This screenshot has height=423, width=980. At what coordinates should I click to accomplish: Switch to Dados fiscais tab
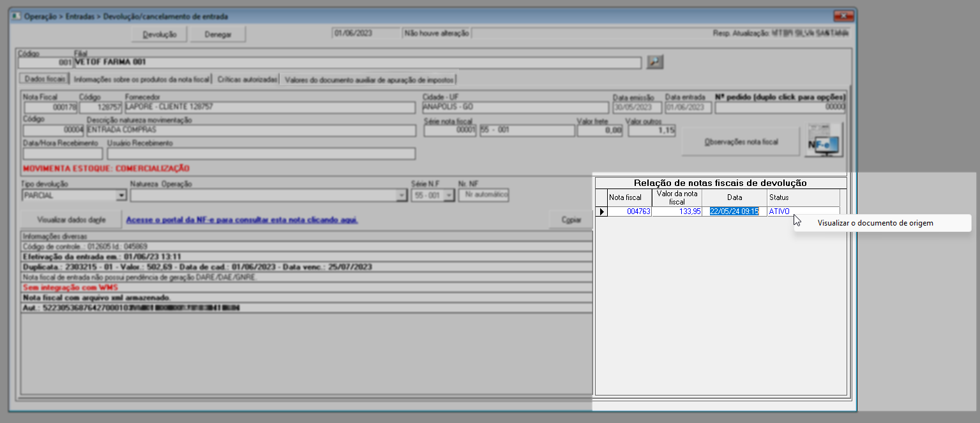[44, 79]
